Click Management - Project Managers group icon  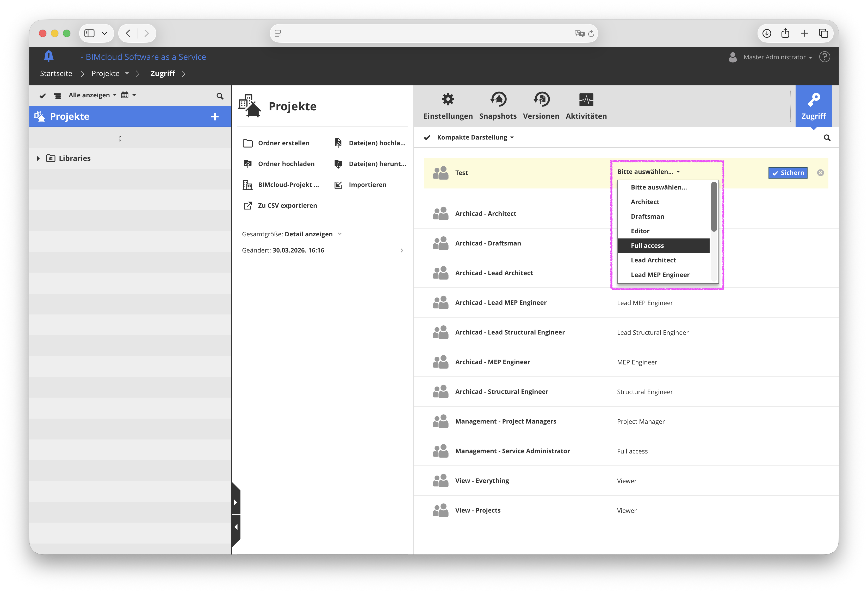tap(440, 421)
